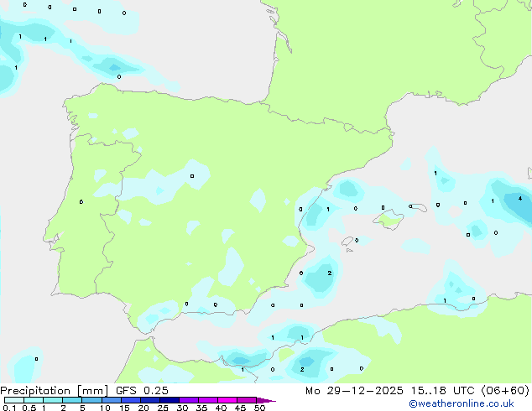
Task: Click the forecast offset "(06+60)"
Action: click(505, 391)
